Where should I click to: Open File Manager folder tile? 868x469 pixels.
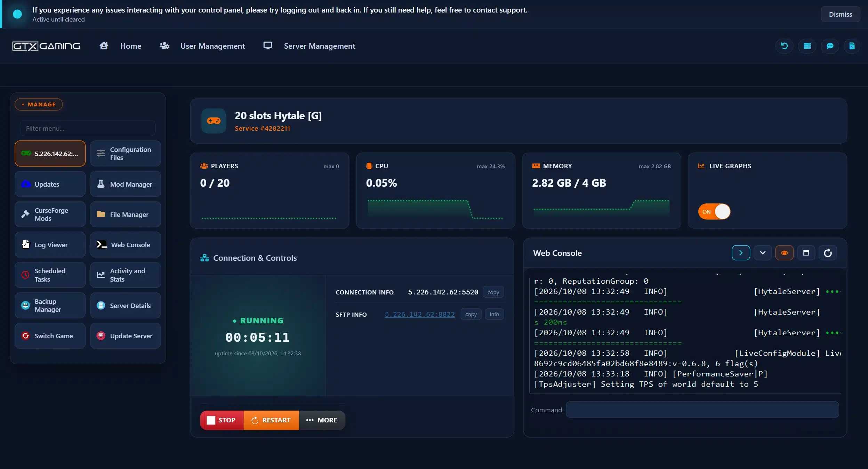(126, 214)
